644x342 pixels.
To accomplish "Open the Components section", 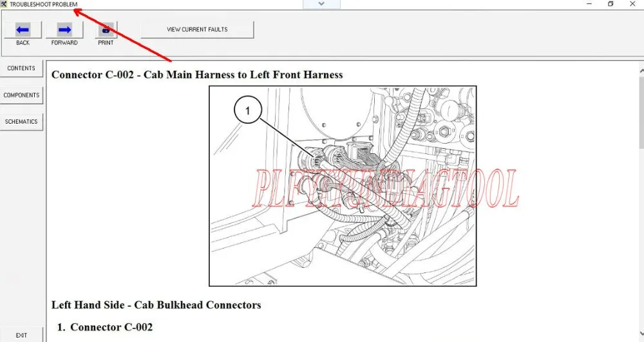I will 21,95.
